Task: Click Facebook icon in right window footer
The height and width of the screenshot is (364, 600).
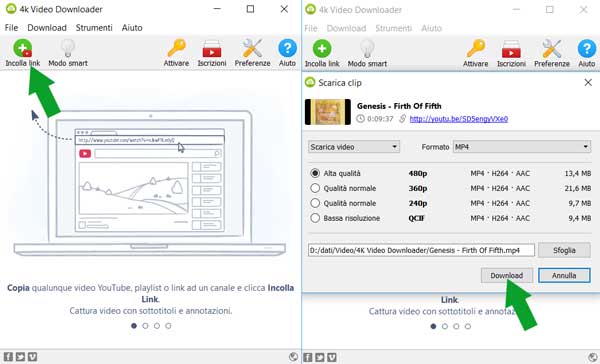Action: (x=308, y=357)
